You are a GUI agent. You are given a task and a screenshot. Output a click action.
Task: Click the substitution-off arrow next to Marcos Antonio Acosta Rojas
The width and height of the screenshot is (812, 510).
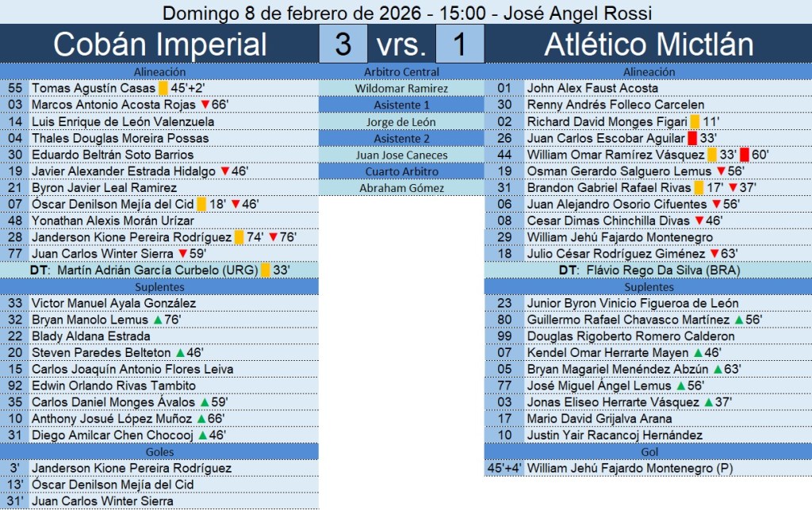205,105
